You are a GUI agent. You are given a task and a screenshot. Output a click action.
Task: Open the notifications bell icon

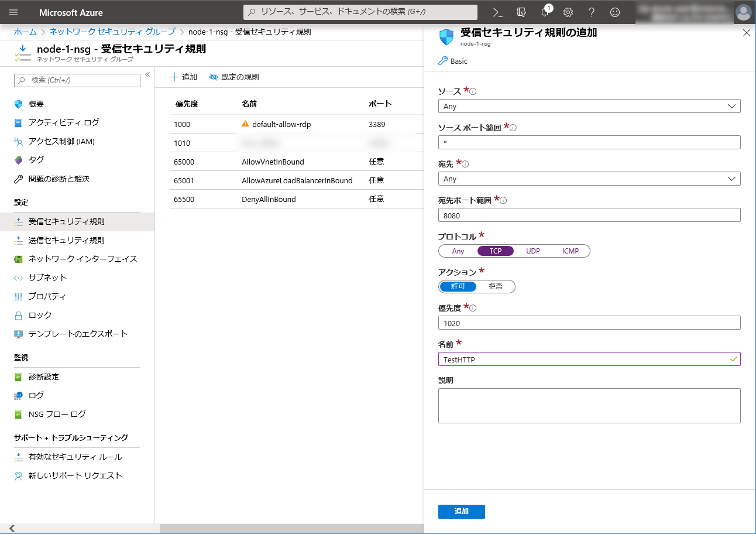pos(545,12)
